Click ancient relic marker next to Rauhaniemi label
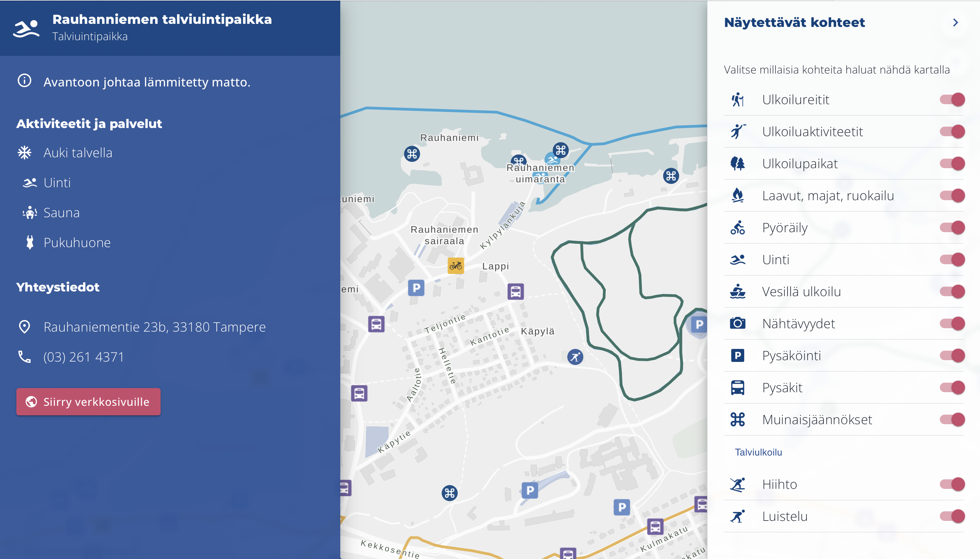980x559 pixels. click(412, 154)
